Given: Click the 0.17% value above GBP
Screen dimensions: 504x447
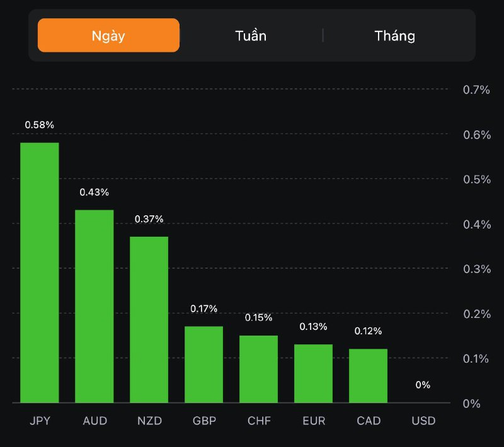Looking at the screenshot, I should 203,308.
